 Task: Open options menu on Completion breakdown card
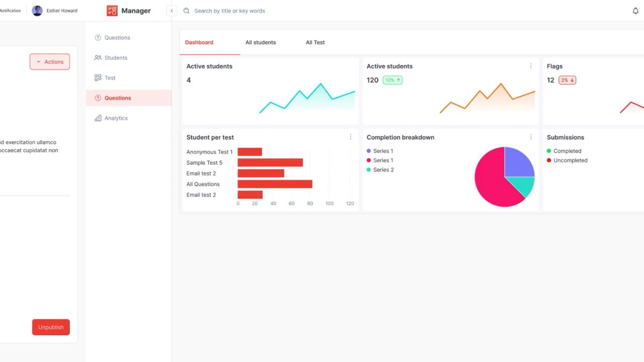531,137
